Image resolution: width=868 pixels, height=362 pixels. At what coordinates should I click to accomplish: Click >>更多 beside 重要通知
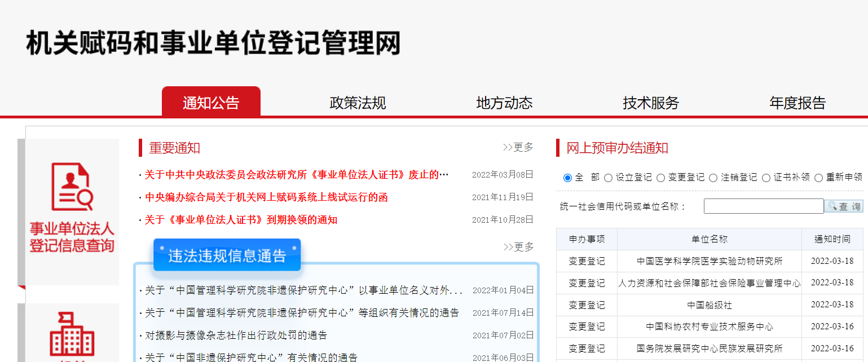click(x=518, y=147)
